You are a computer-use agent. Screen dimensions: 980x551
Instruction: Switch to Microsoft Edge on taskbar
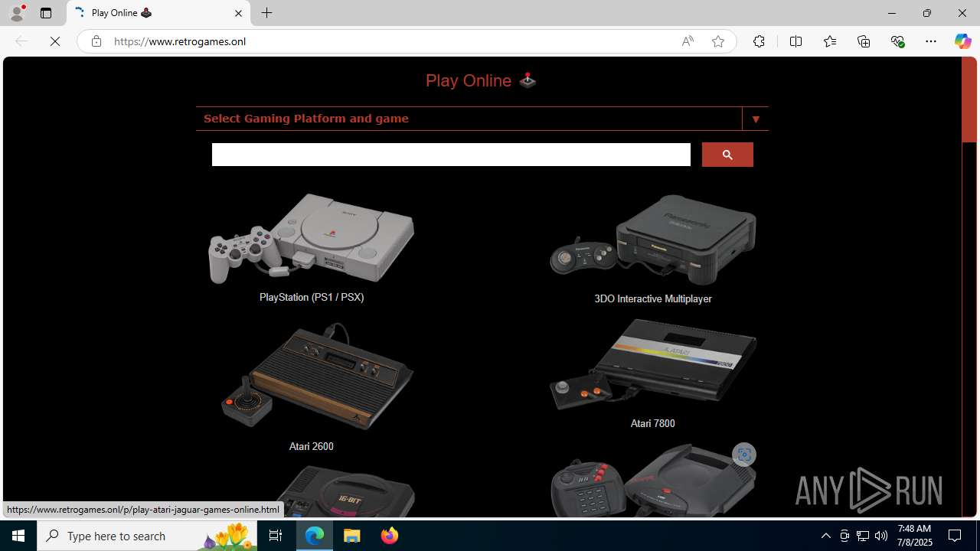click(x=315, y=536)
